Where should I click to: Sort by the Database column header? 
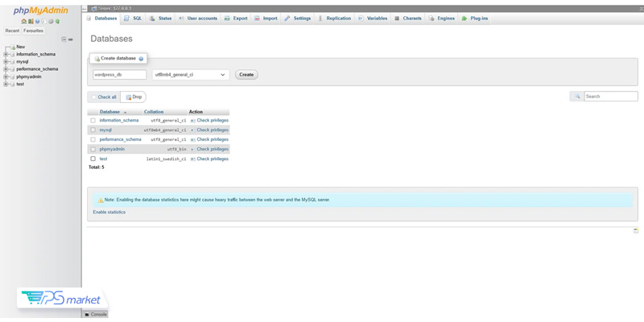pos(109,112)
